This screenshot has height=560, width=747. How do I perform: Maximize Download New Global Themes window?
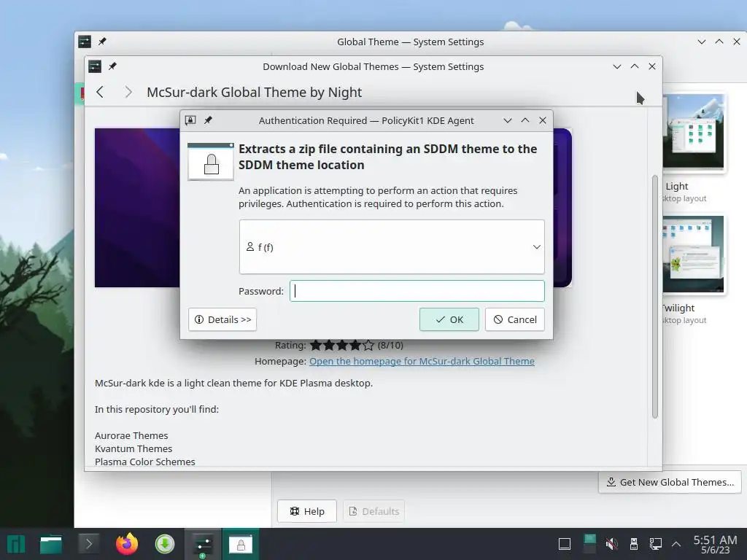click(635, 66)
